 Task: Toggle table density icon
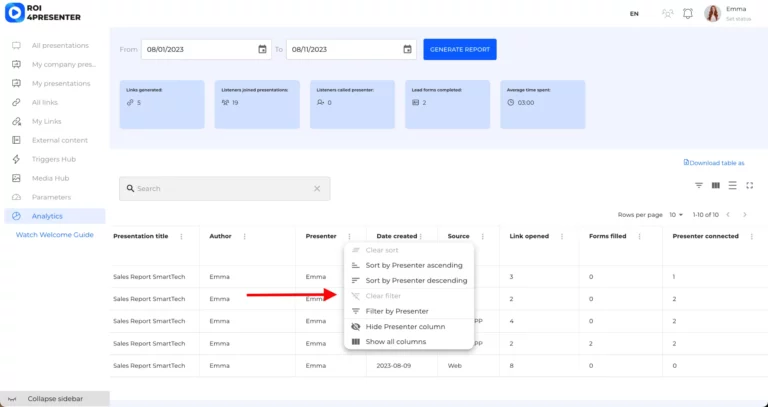point(732,185)
